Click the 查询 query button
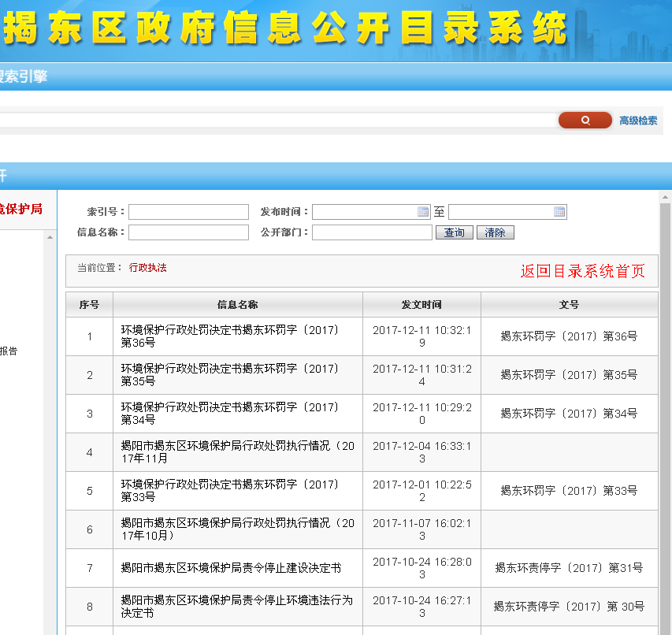Screen dimensions: 672x635 (455, 232)
